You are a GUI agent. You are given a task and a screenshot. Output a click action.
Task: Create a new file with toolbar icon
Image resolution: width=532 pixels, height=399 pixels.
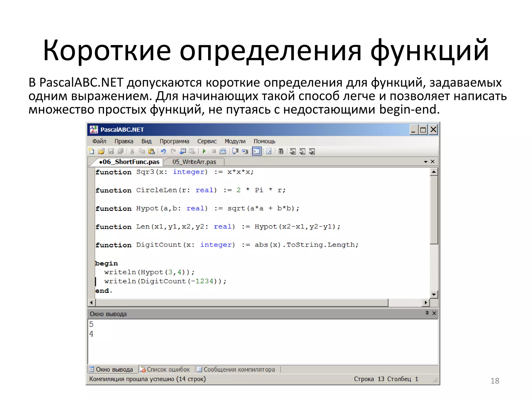tap(91, 151)
